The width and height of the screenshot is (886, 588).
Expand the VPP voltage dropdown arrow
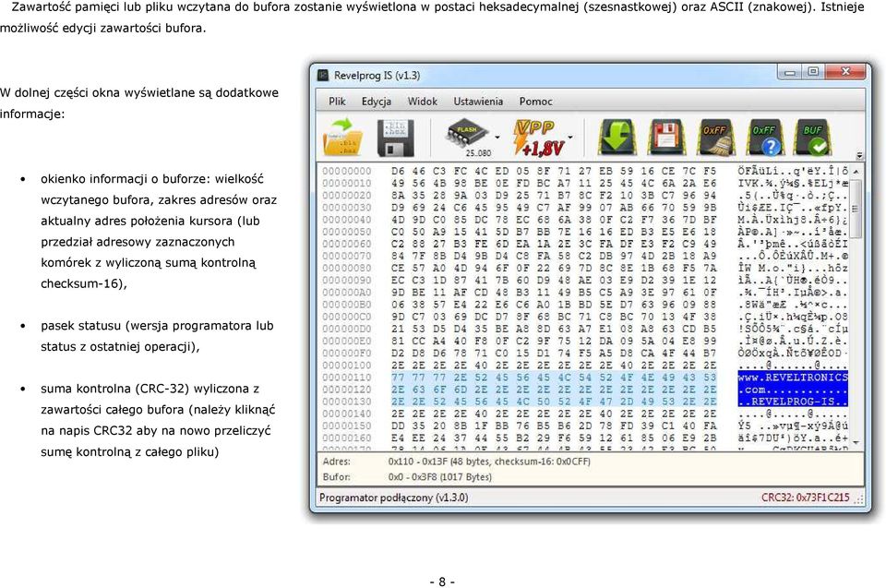click(x=570, y=138)
